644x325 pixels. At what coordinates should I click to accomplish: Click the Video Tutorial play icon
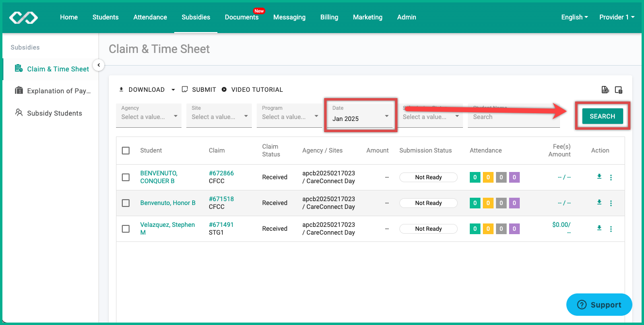point(224,89)
